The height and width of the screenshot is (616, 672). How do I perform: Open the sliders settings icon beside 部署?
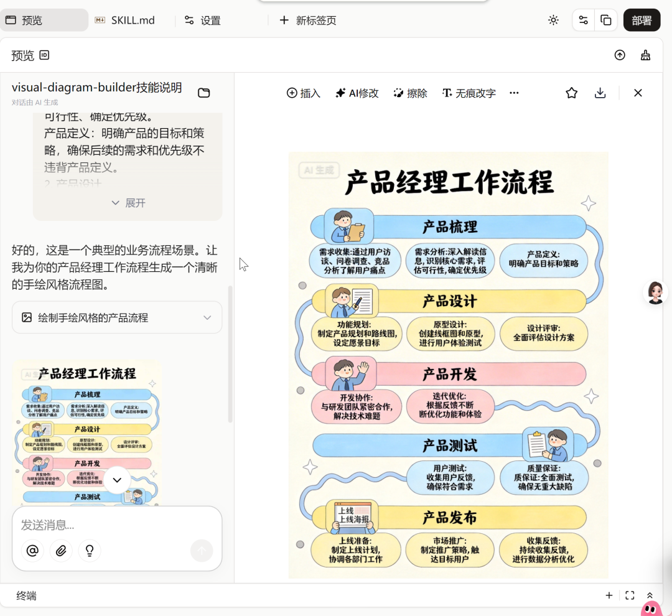click(x=583, y=20)
